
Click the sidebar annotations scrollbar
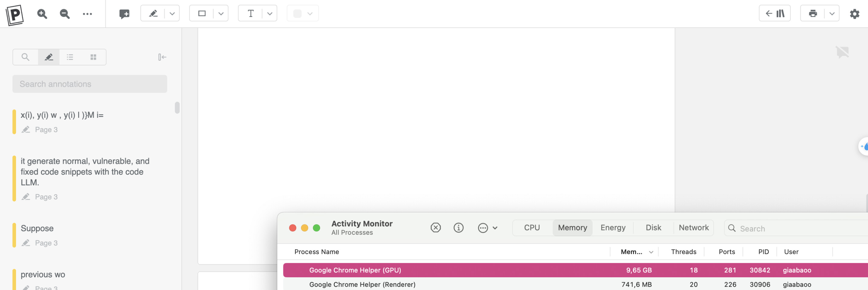pyautogui.click(x=177, y=108)
